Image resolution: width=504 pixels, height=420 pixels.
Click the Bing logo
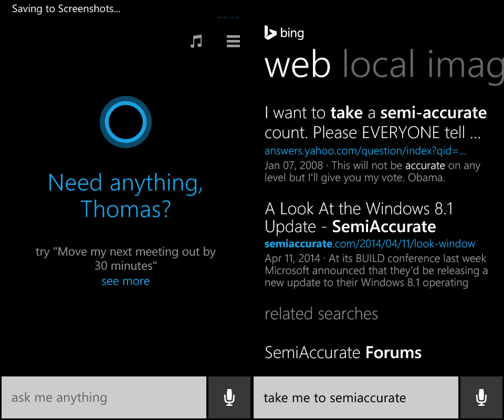pyautogui.click(x=284, y=33)
